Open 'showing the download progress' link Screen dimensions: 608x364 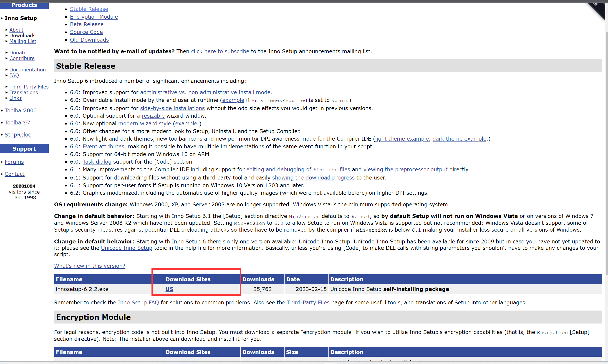coord(313,178)
